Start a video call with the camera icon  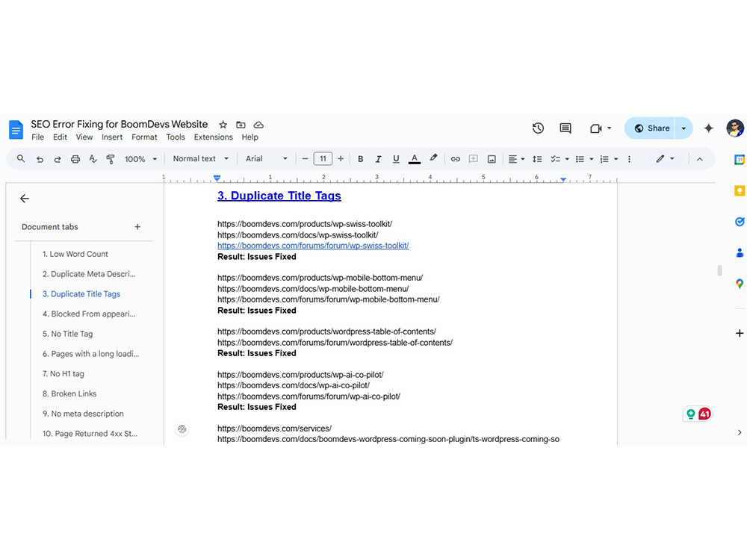pos(596,128)
